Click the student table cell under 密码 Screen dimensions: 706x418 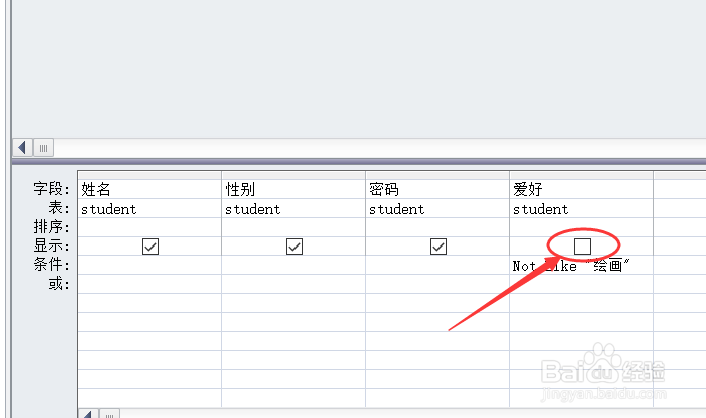tap(438, 209)
